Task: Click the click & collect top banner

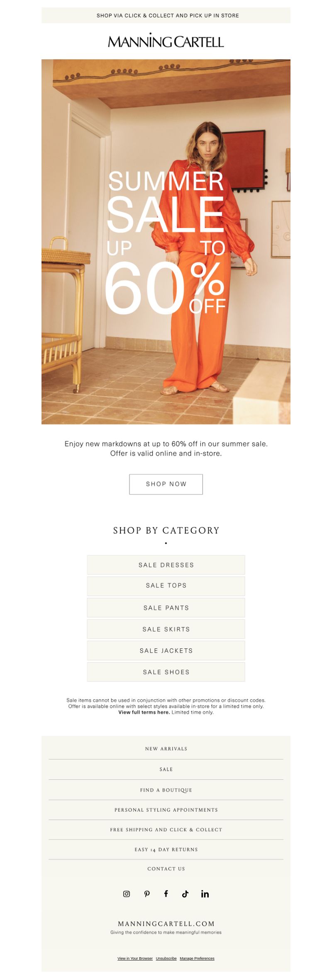Action: click(166, 15)
